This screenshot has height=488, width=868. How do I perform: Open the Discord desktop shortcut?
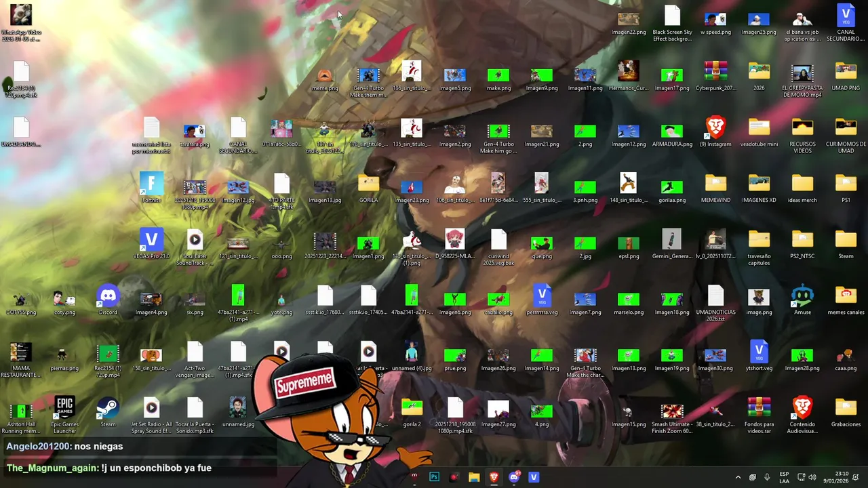coord(108,300)
